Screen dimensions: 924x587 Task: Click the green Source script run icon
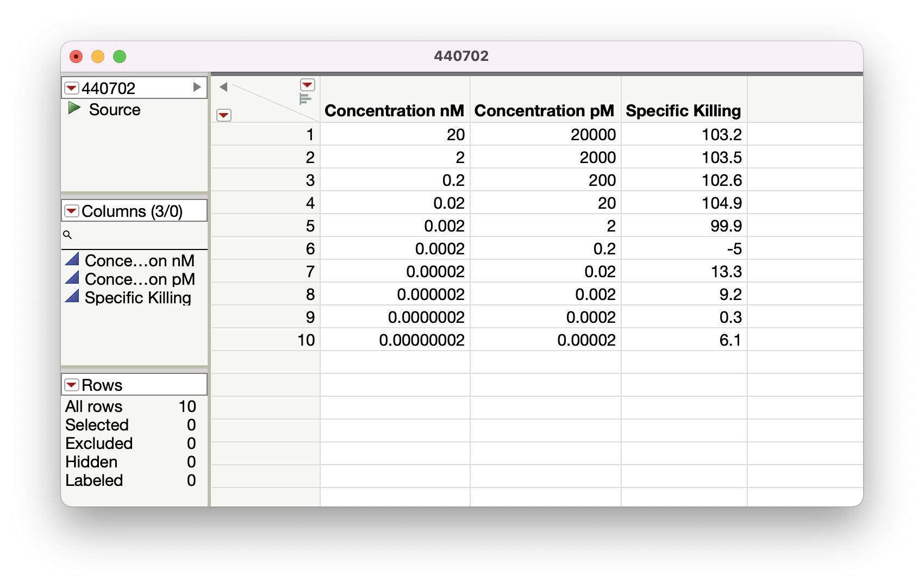click(x=74, y=108)
